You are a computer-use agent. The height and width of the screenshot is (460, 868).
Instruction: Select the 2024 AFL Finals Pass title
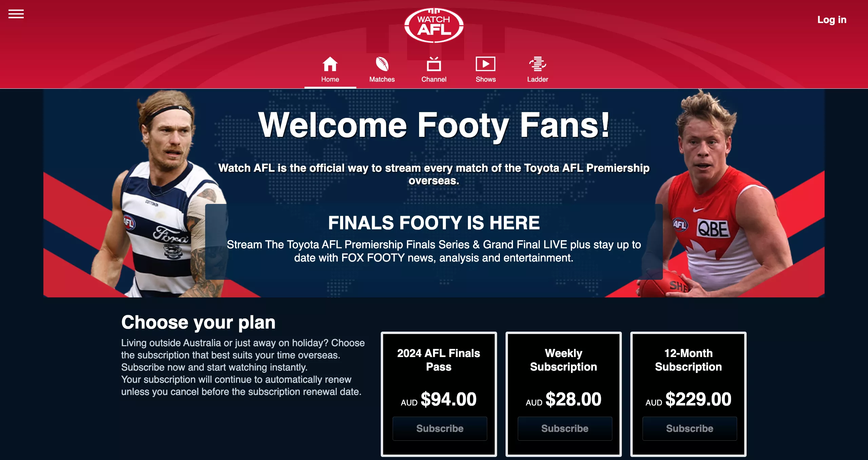(x=438, y=360)
